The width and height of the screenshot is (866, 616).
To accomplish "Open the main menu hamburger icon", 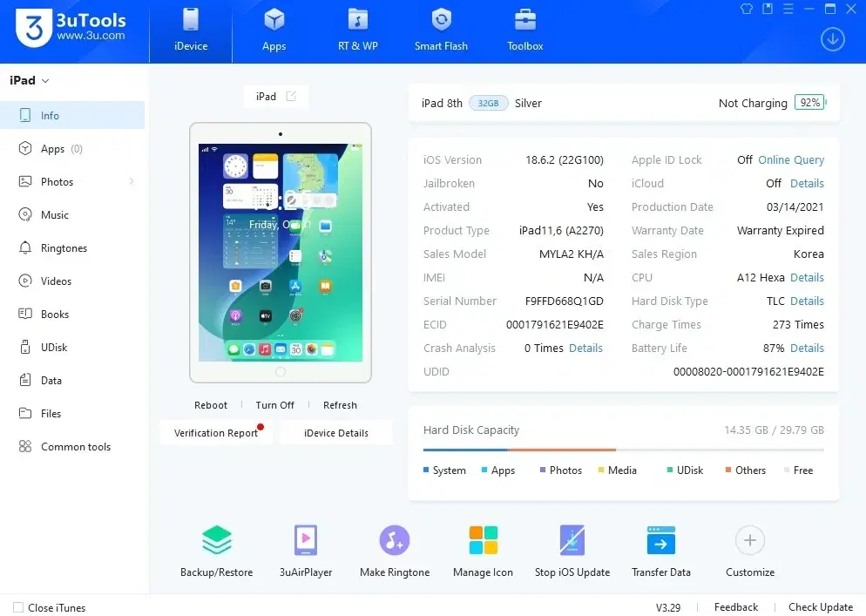I will (788, 9).
